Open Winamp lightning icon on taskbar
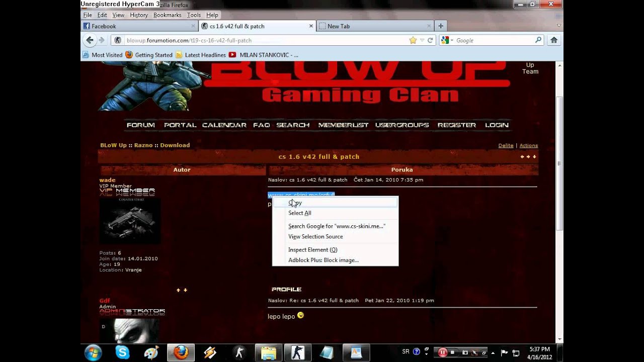 click(x=210, y=352)
